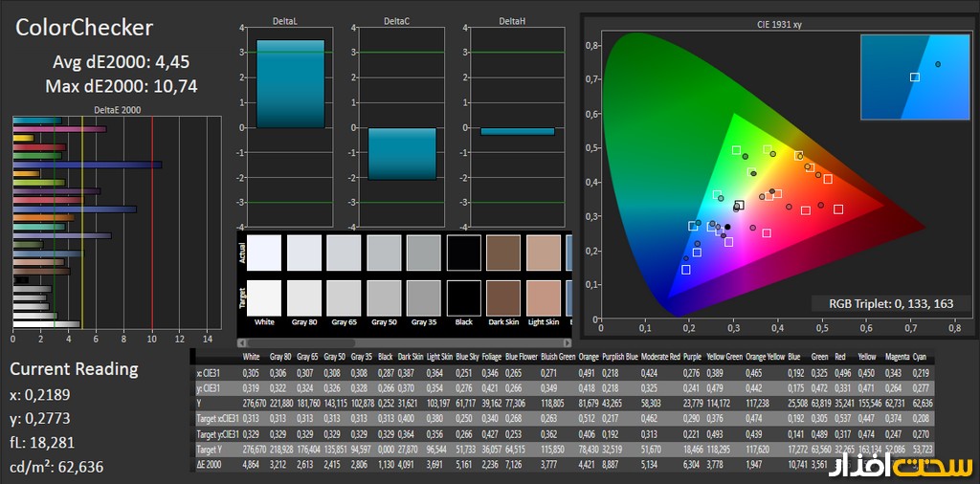Click the 'Max dE2000: 10,74' text

[x=122, y=86]
